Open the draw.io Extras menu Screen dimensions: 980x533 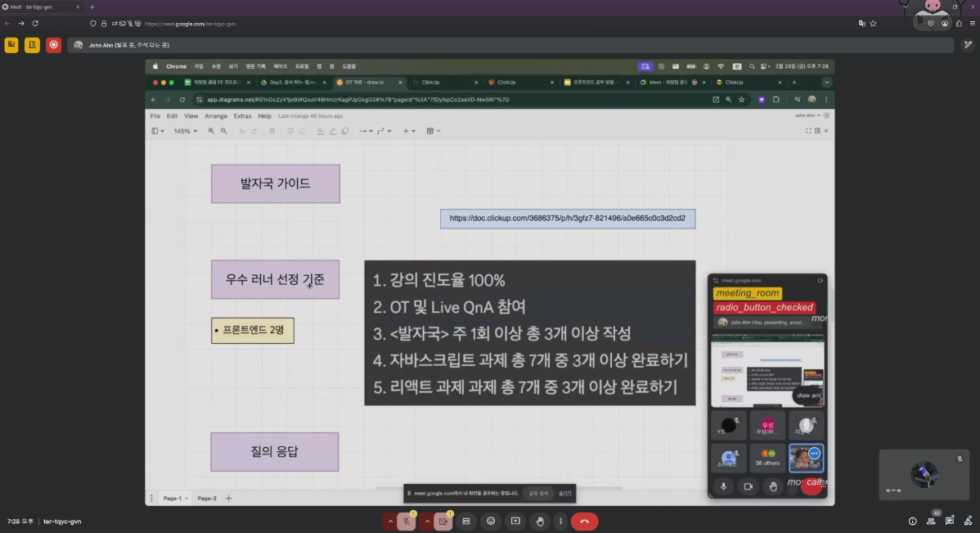tap(242, 115)
